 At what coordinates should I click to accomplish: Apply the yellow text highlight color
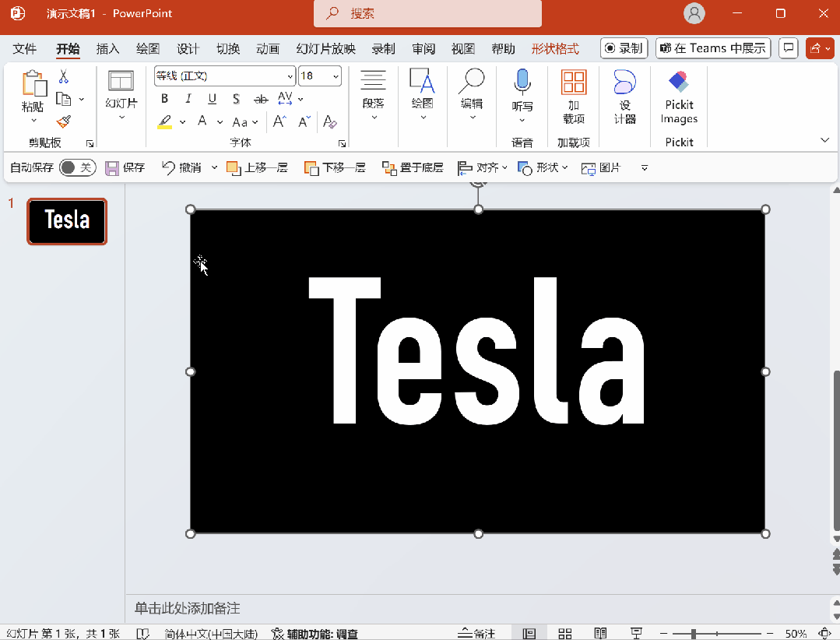coord(164,122)
